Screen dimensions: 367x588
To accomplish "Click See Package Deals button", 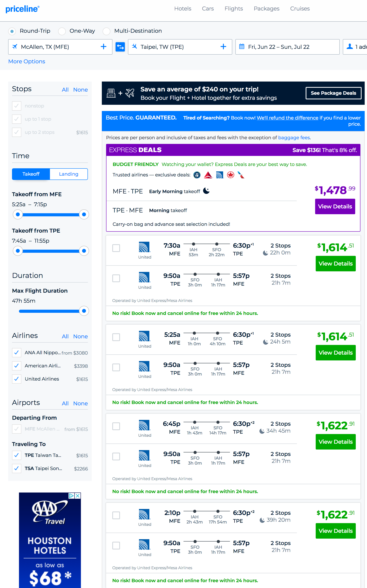I will click(333, 93).
